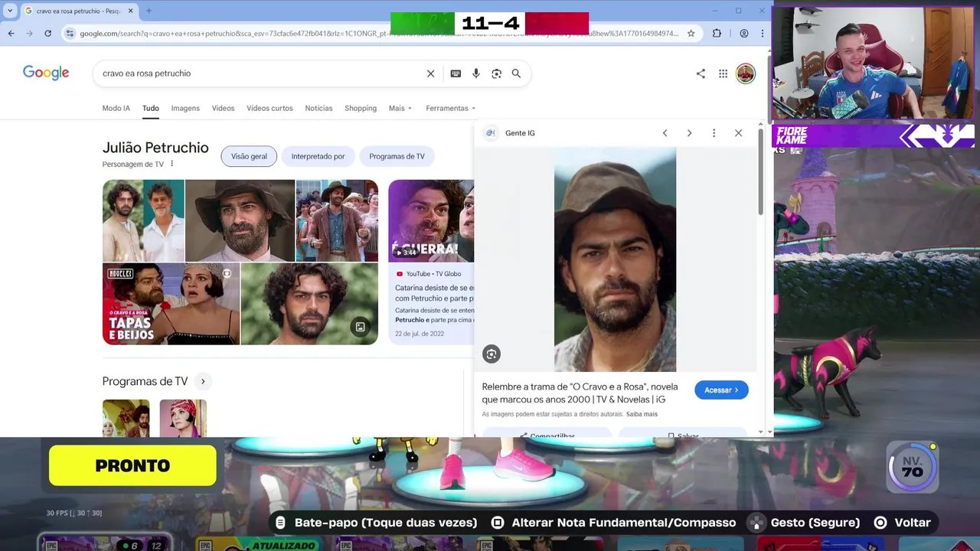This screenshot has height=551, width=980.
Task: Clear the search box with the X
Action: (430, 73)
